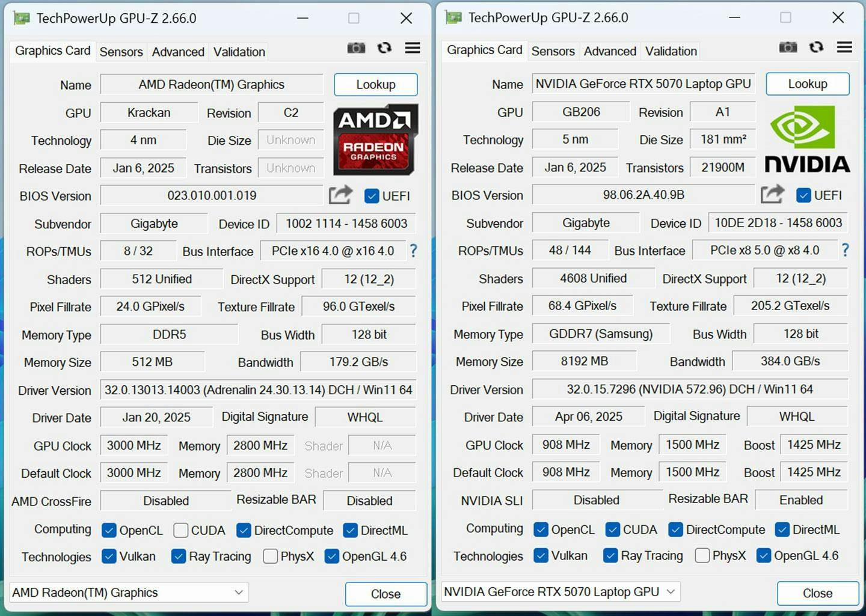
Task: Toggle OpenCL checkbox in AMD window
Action: tap(109, 530)
